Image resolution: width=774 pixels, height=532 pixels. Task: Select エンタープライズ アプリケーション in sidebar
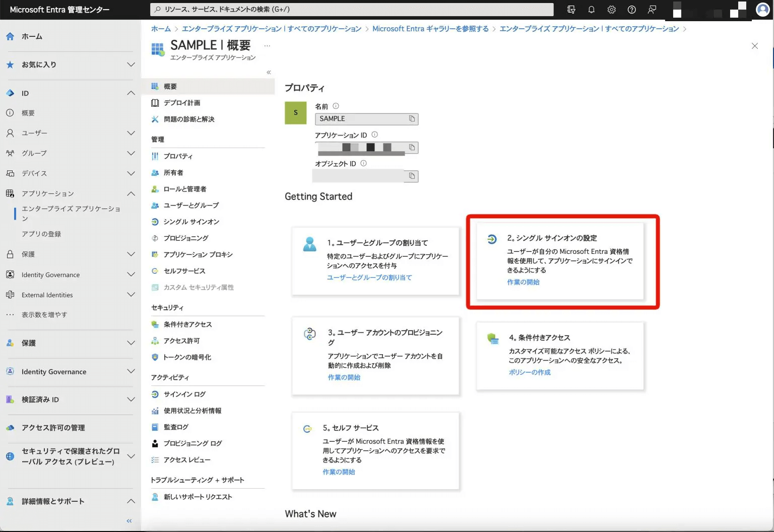point(71,214)
